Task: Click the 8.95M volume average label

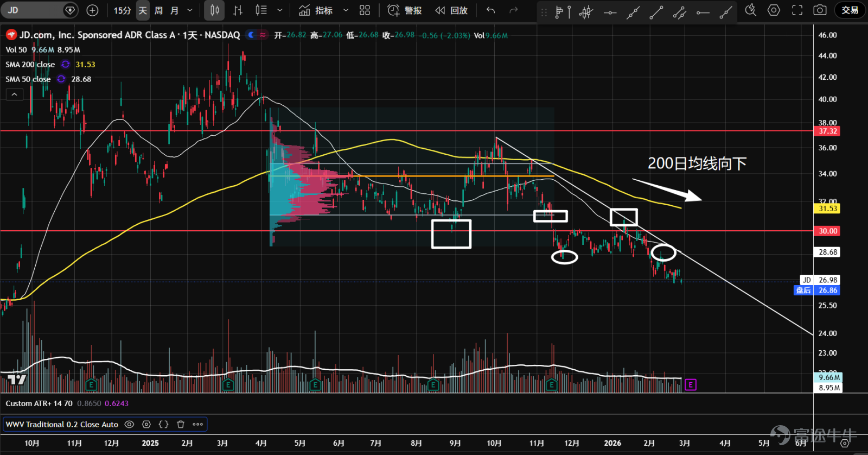Action: coord(829,388)
